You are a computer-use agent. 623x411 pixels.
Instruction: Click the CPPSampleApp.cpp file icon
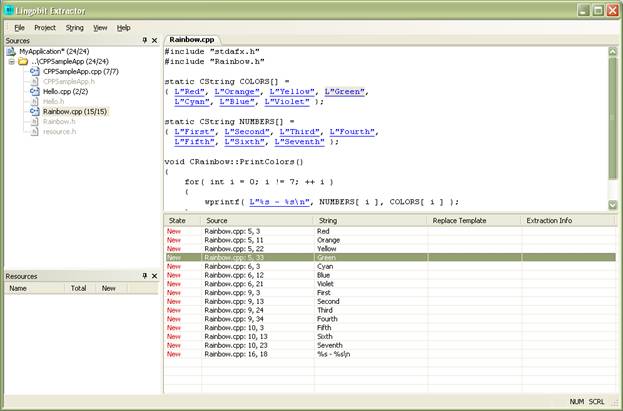pyautogui.click(x=35, y=72)
